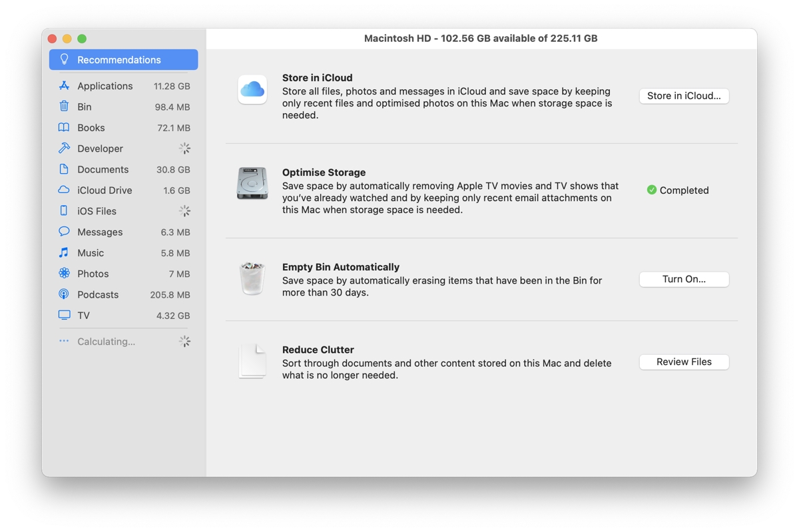Click the Developer hammer icon
Viewport: 799px width, 532px height.
click(64, 148)
